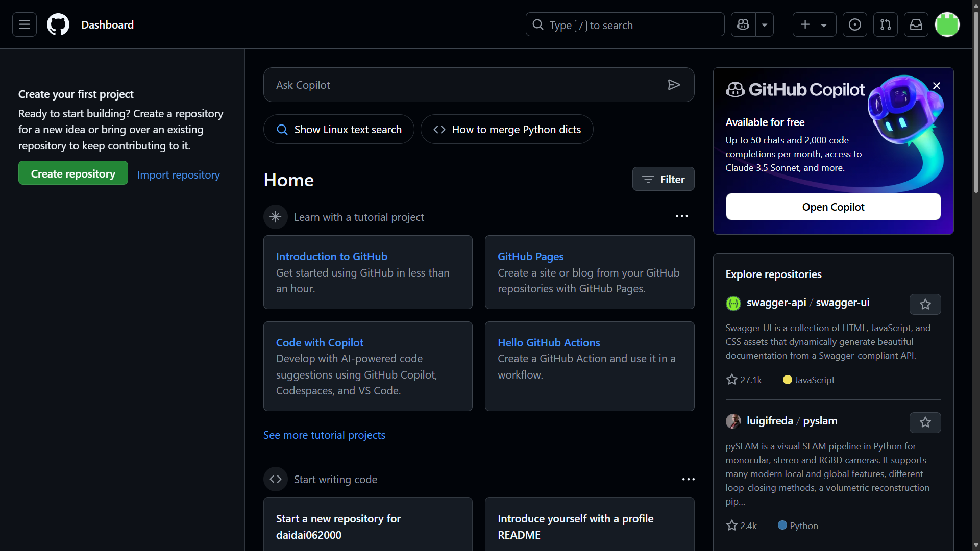The height and width of the screenshot is (551, 980).
Task: Click the Open Copilot button
Action: (833, 207)
